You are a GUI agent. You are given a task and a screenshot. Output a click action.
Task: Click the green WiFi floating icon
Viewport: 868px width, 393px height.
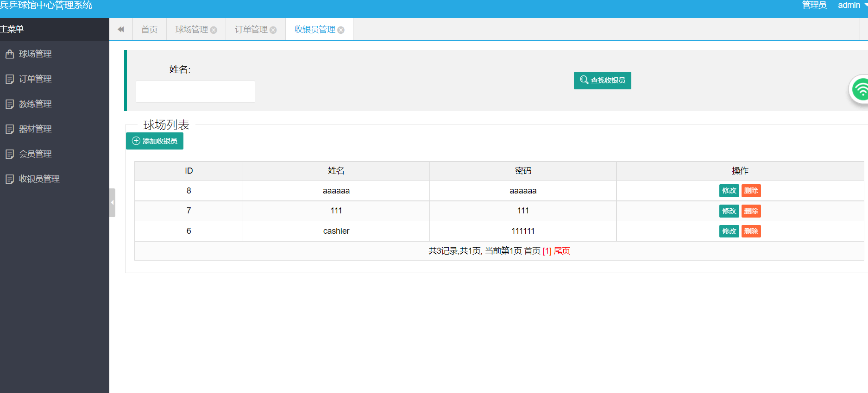tap(861, 90)
